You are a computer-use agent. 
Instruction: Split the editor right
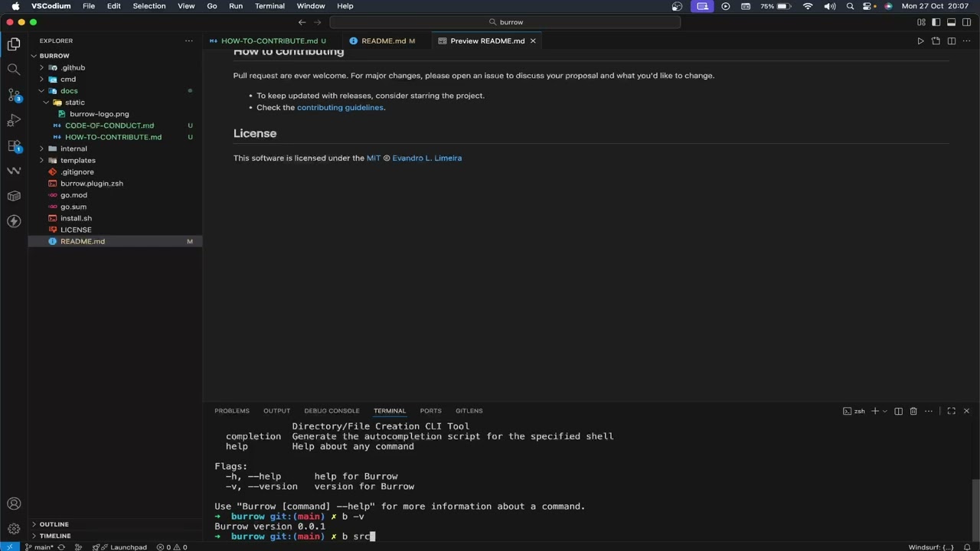951,41
